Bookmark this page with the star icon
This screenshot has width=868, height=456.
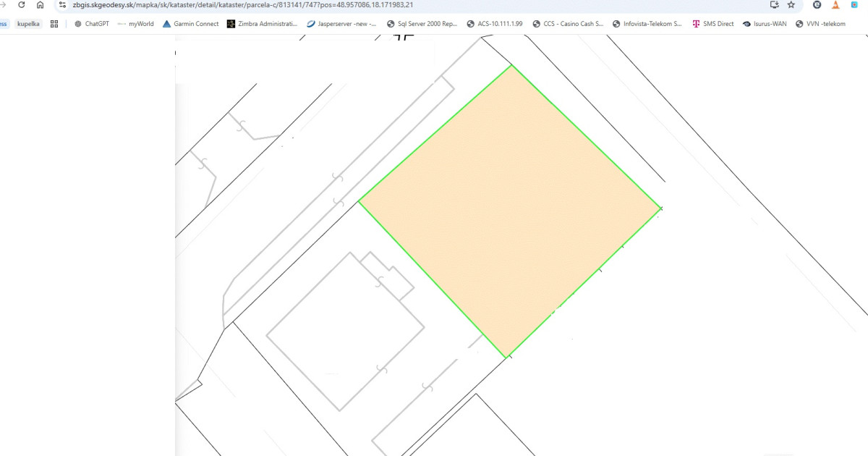791,4
